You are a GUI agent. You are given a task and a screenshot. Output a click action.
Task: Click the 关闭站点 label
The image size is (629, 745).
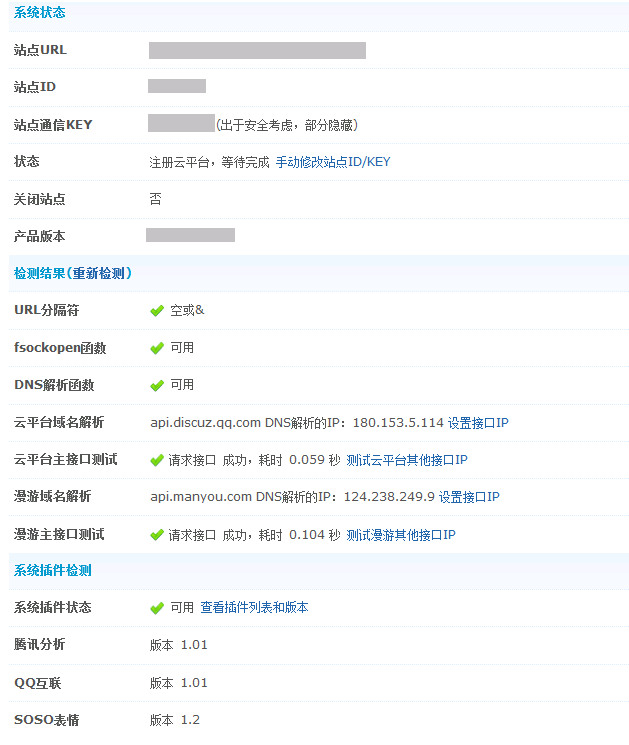tap(39, 199)
